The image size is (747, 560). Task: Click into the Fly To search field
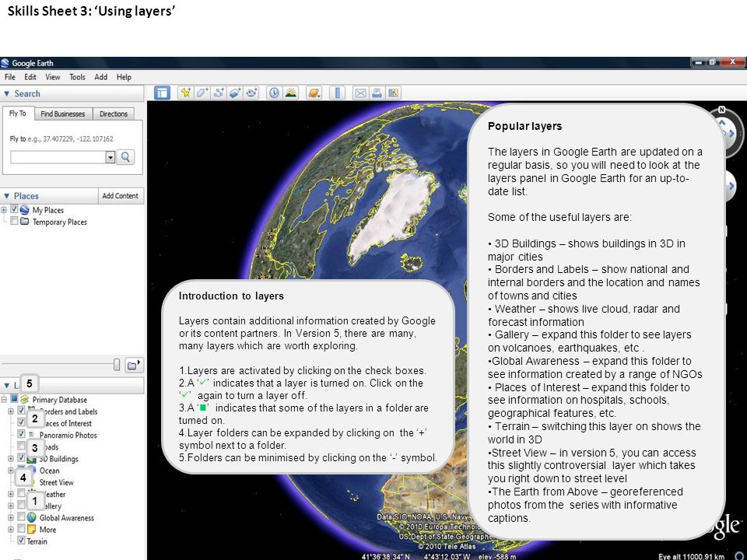tap(58, 157)
